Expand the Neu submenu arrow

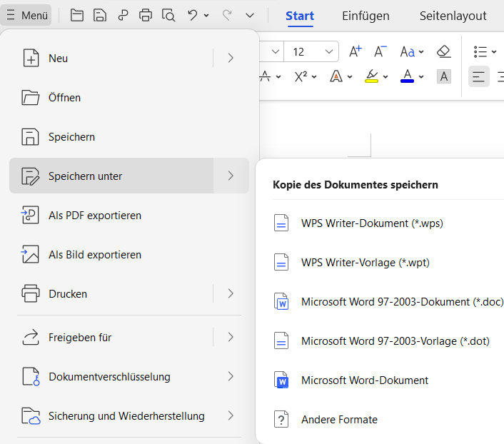click(x=231, y=59)
